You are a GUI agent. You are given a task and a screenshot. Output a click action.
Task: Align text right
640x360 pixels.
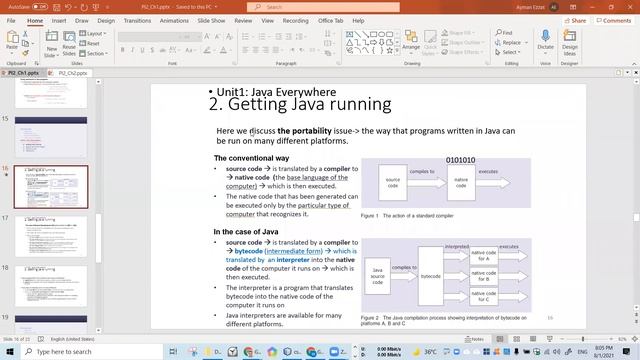(266, 50)
